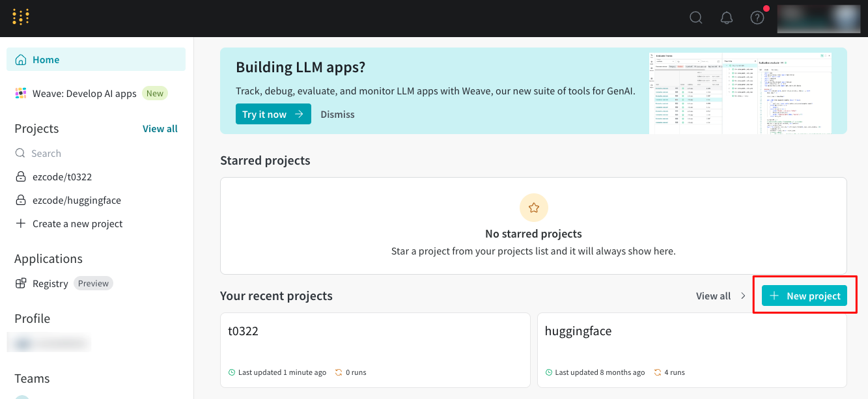Open the t0322 recent project card
This screenshot has height=399, width=868.
[375, 350]
